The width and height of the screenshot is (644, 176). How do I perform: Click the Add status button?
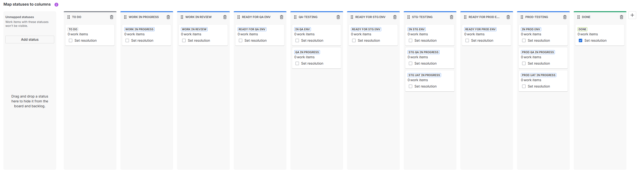pos(30,39)
